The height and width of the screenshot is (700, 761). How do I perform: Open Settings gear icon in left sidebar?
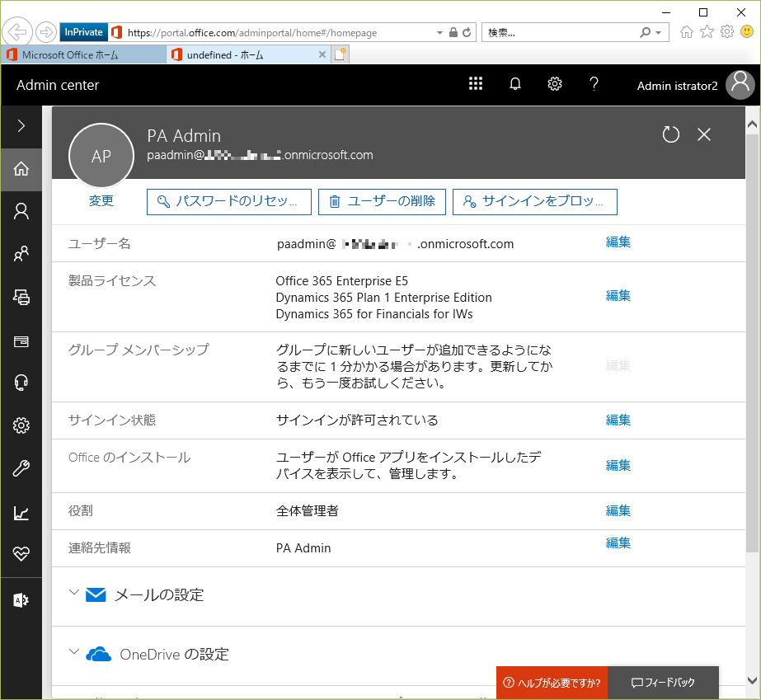pyautogui.click(x=21, y=425)
